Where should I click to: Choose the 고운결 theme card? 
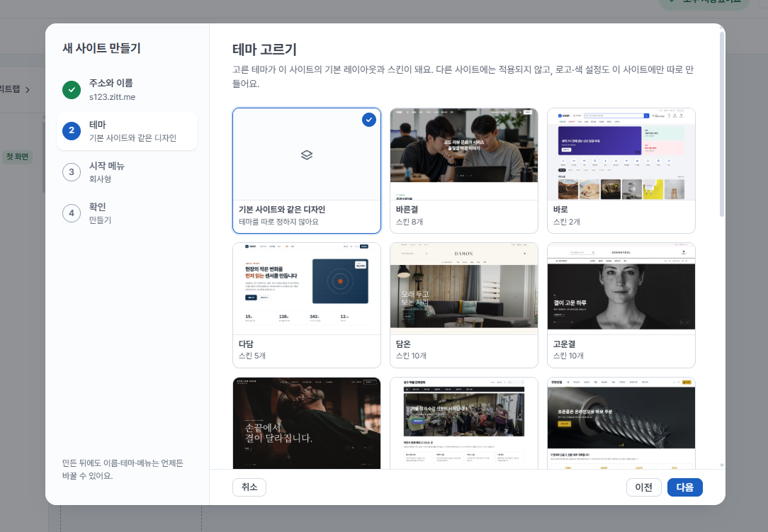[x=621, y=305]
